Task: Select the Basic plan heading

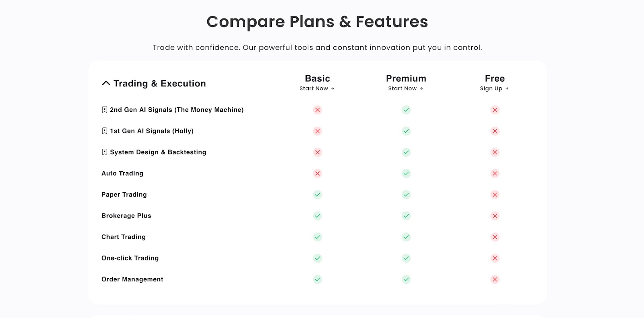Action: pos(318,78)
